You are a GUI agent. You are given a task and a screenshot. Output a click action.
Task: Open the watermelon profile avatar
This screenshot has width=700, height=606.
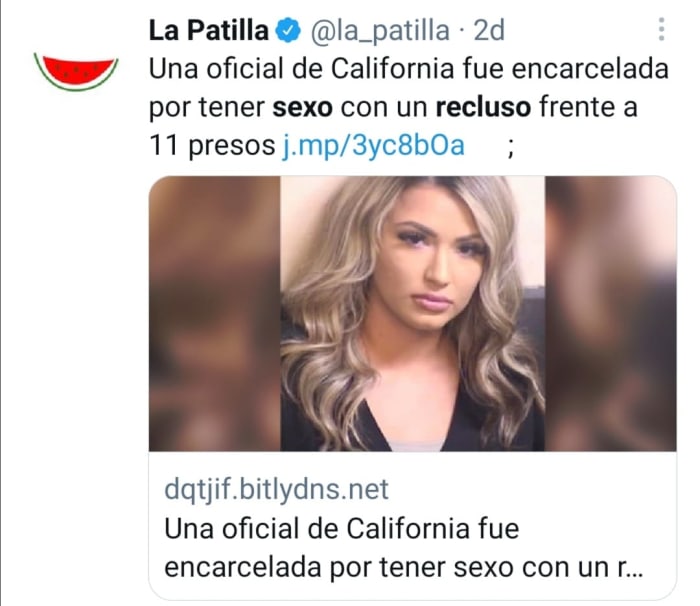[x=76, y=72]
